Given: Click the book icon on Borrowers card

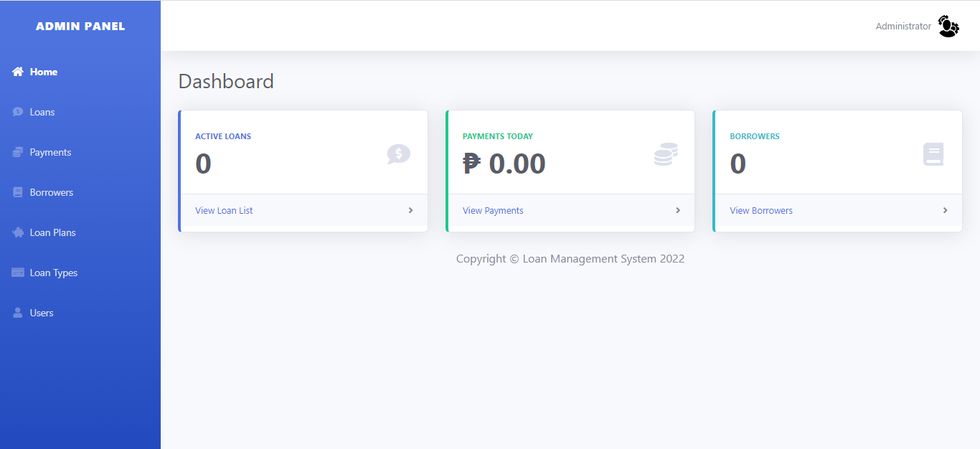Looking at the screenshot, I should click(x=933, y=154).
